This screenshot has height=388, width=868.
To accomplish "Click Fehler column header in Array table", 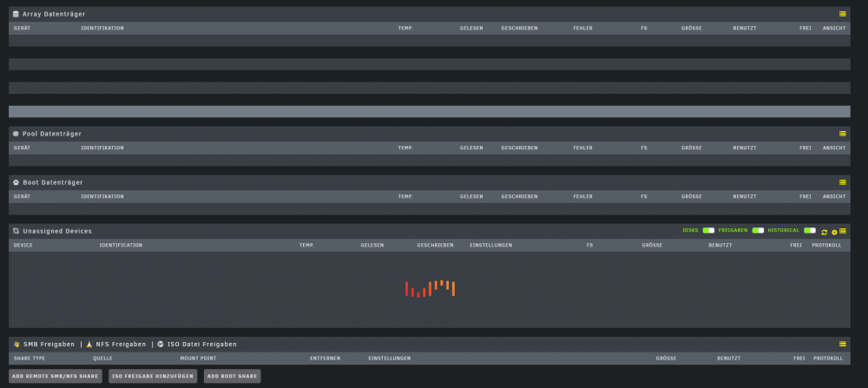I will 583,29.
